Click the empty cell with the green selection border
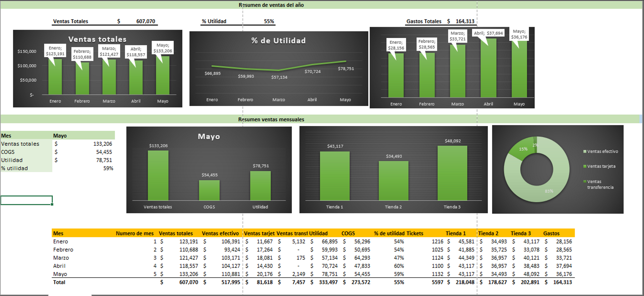 tap(26, 200)
